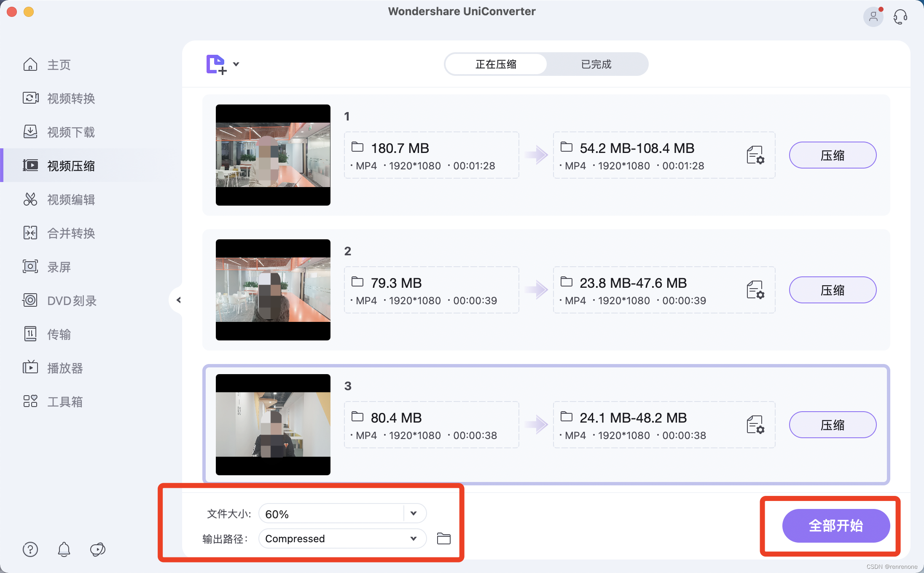
Task: Click the support headset icon
Action: (900, 17)
